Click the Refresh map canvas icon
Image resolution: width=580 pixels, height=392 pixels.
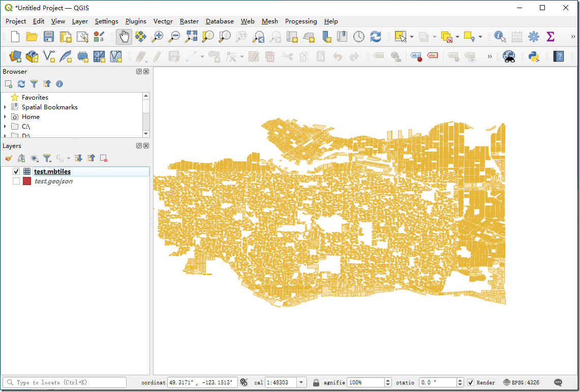(376, 37)
